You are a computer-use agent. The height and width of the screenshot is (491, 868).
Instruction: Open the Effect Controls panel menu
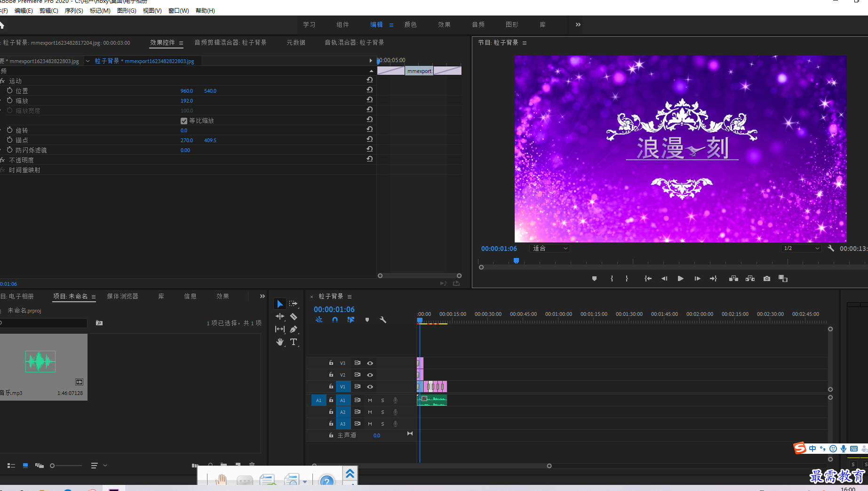click(181, 43)
